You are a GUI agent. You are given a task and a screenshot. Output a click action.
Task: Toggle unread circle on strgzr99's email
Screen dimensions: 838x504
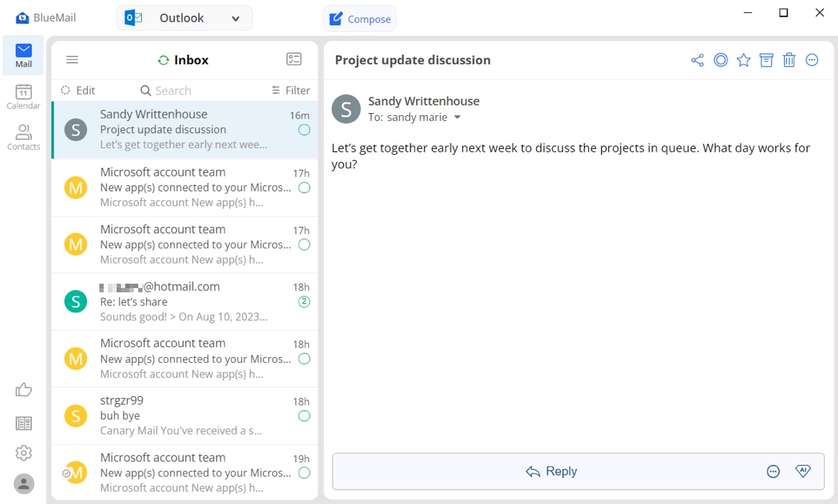tap(304, 415)
